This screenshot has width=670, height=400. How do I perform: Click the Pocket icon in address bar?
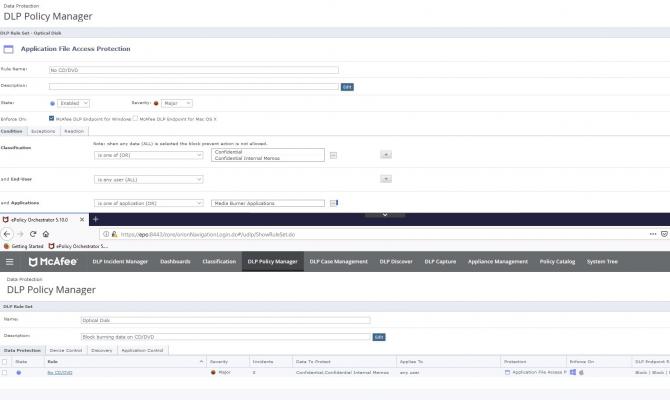[x=664, y=234]
